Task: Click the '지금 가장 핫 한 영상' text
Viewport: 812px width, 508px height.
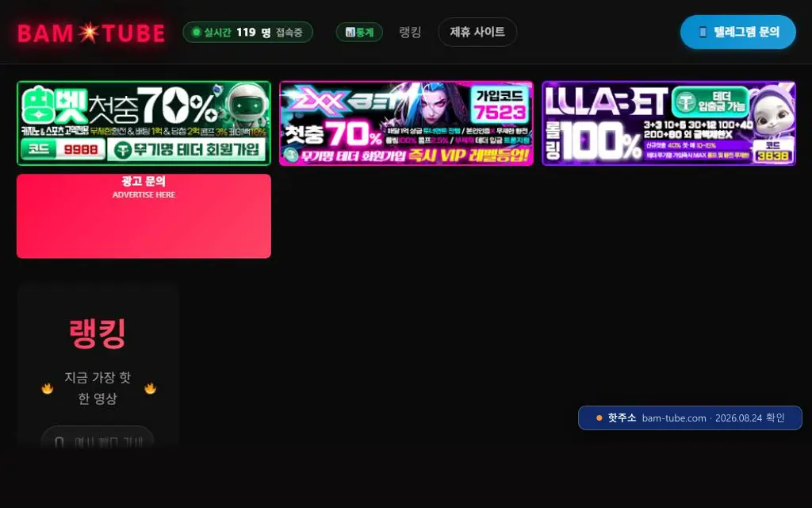Action: point(98,387)
